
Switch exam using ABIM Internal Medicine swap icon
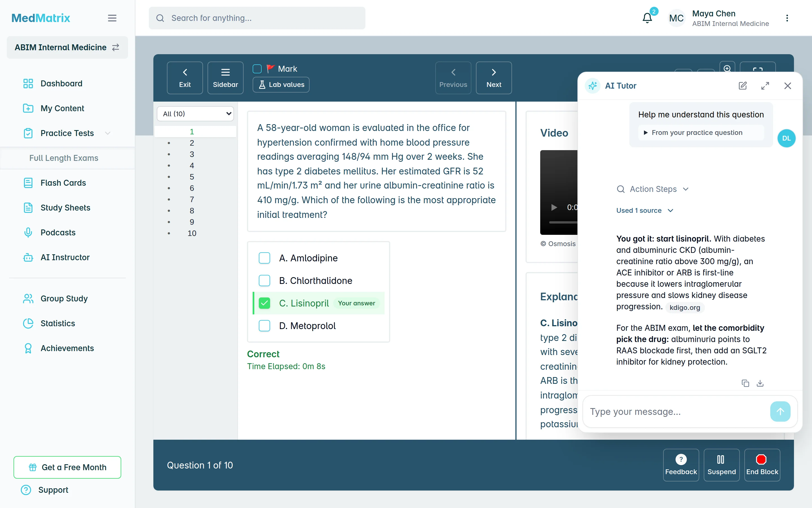pos(115,47)
